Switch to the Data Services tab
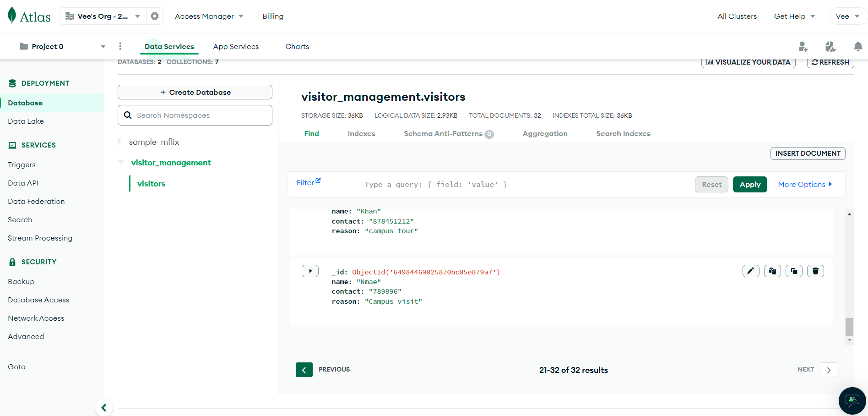The image size is (868, 416). pos(169,46)
